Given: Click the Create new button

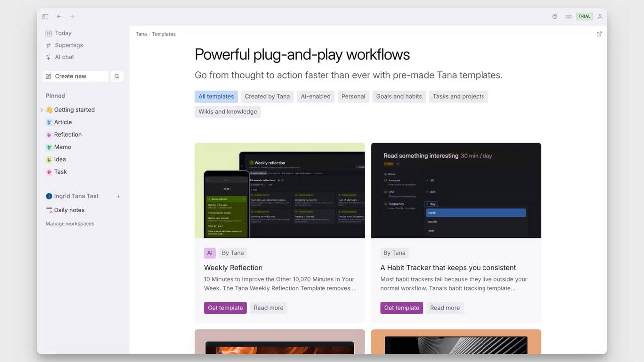Looking at the screenshot, I should 75,76.
